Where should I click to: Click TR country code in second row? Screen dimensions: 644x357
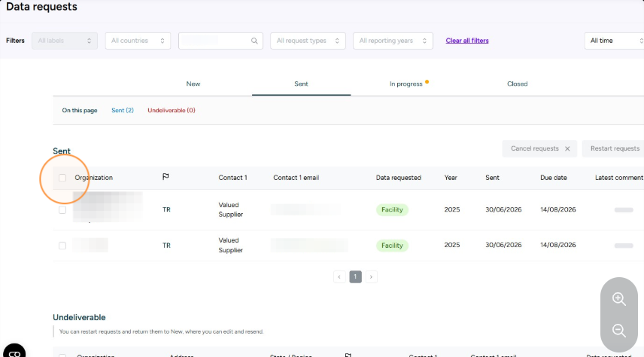click(166, 246)
